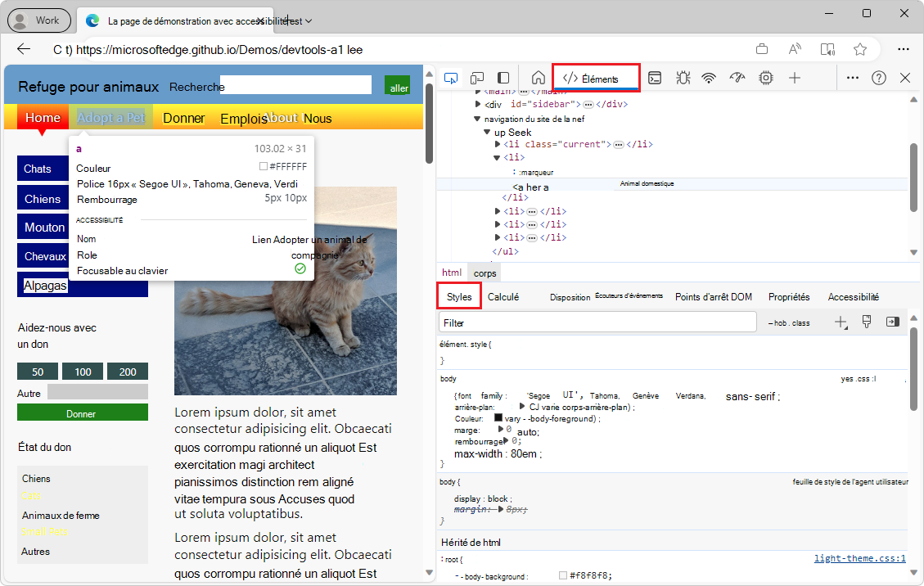Open the Network wifi icon
This screenshot has width=924, height=586.
pyautogui.click(x=709, y=78)
